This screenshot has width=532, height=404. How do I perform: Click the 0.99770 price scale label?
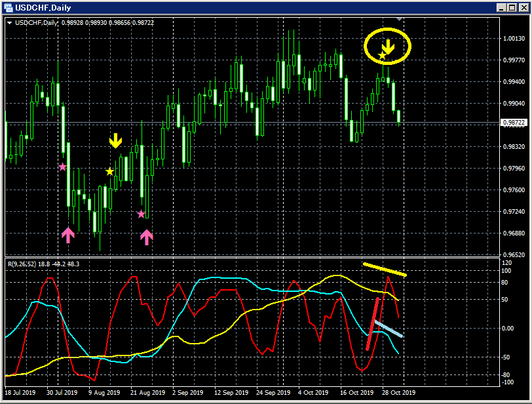coord(514,60)
